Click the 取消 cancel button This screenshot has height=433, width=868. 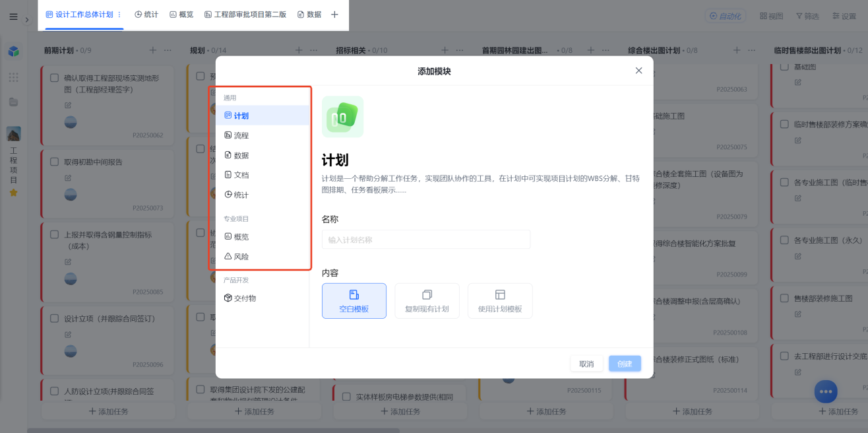(x=586, y=364)
